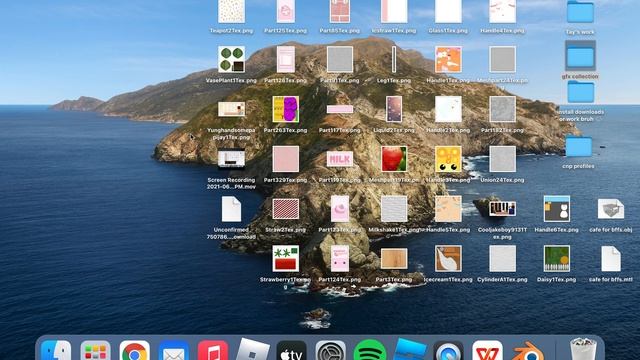Open the Music app in the Dock
Image resolution: width=640 pixels, height=360 pixels.
213,350
